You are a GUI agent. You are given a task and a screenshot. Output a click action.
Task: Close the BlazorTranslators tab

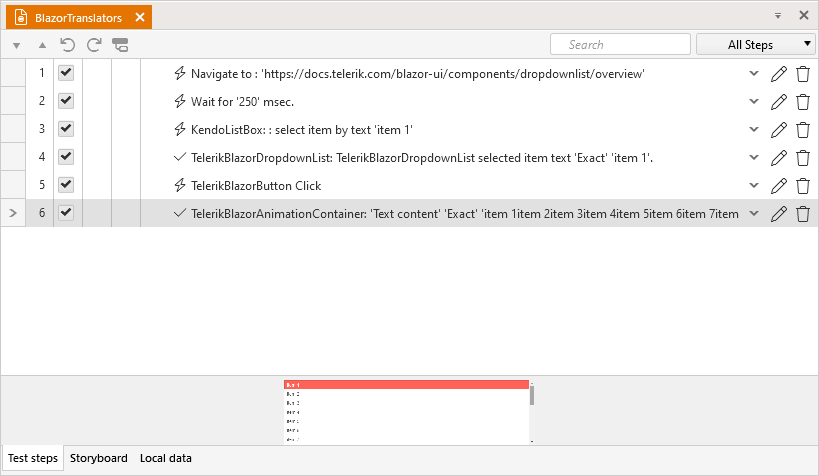pos(139,17)
